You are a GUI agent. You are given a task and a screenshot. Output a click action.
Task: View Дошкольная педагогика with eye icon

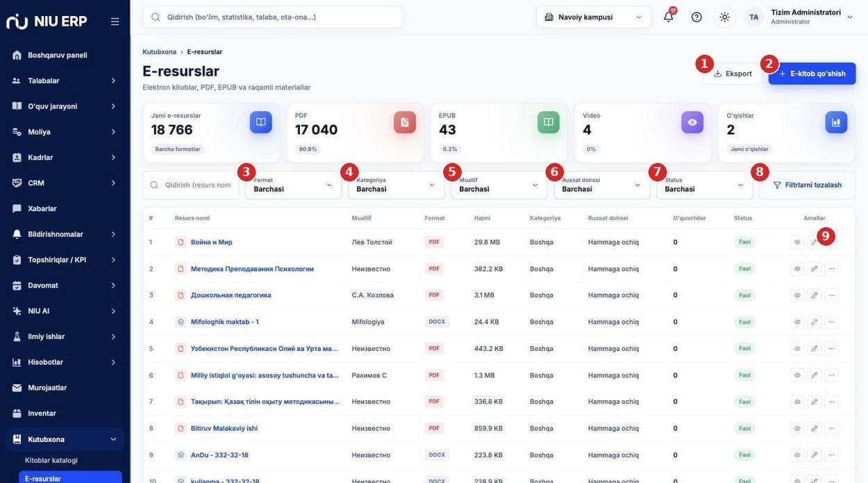coord(797,295)
